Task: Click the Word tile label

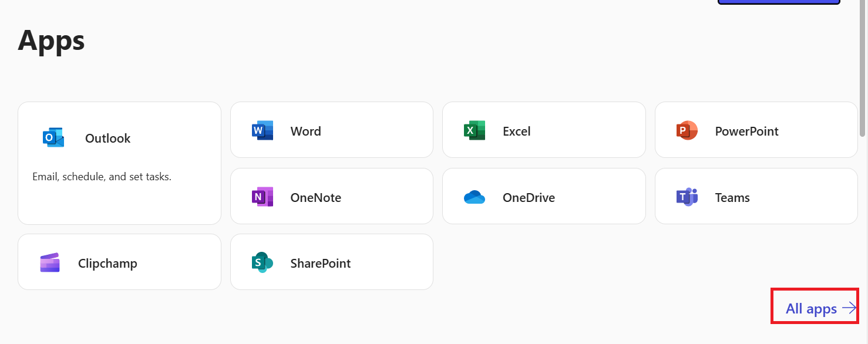Action: (305, 131)
